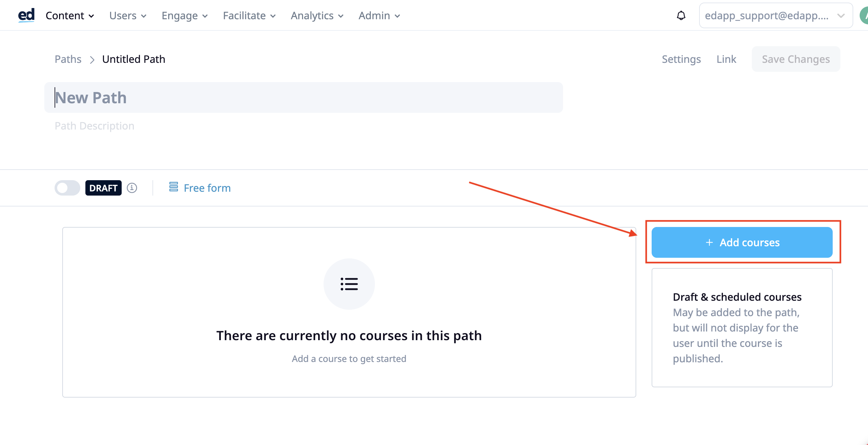Click the breadcrumb chevron after Paths
Image resolution: width=868 pixels, height=445 pixels.
(x=92, y=60)
